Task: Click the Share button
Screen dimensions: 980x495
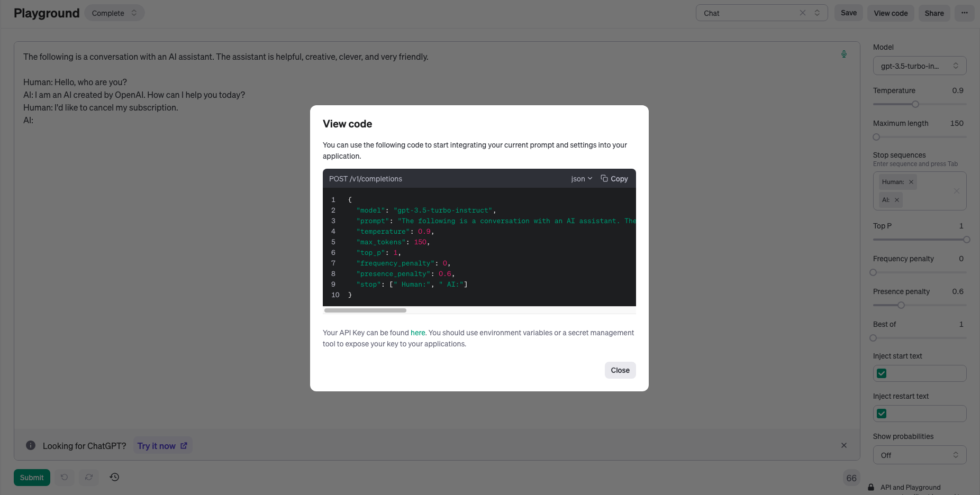Action: (934, 13)
